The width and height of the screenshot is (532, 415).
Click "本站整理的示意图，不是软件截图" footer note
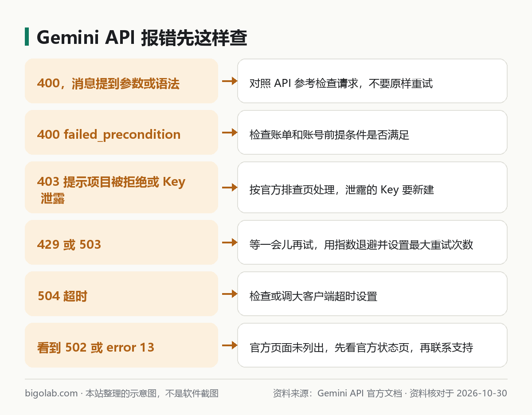click(152, 393)
